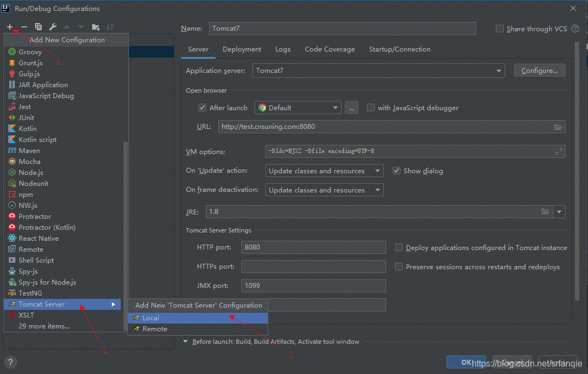Open On frame deactivation dropdown
The height and width of the screenshot is (374, 588).
click(x=324, y=190)
